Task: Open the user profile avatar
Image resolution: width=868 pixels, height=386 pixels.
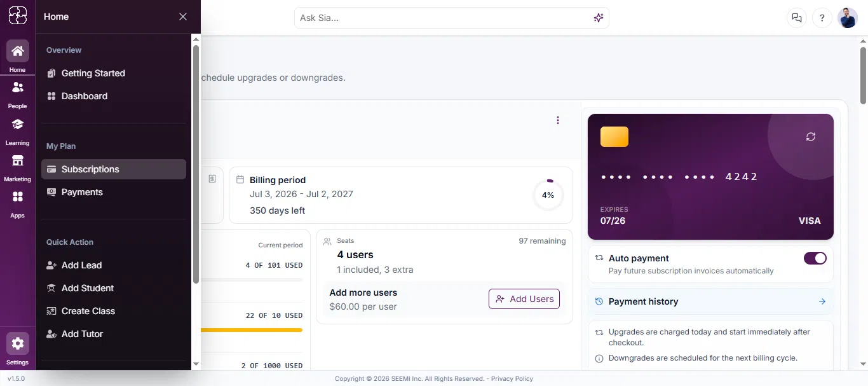Action: tap(848, 18)
